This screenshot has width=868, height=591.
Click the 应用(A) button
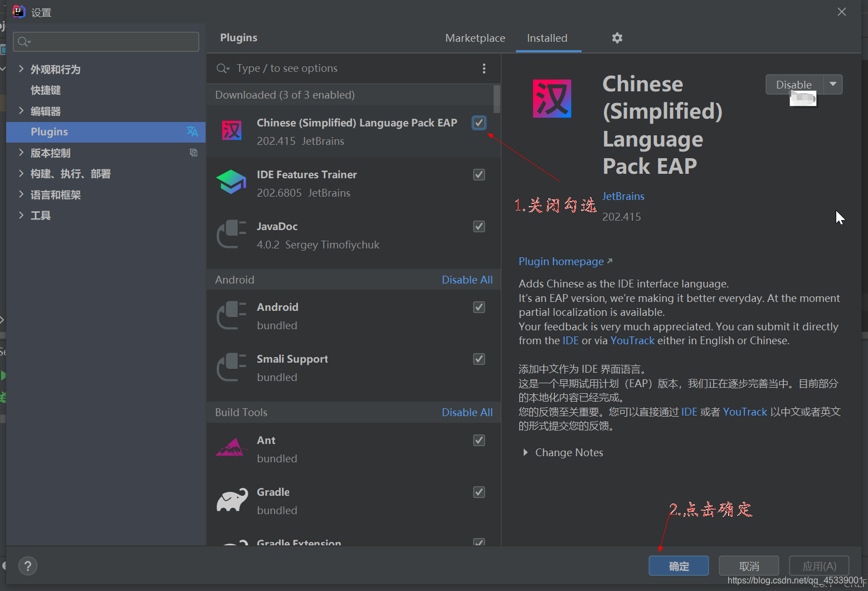819,566
